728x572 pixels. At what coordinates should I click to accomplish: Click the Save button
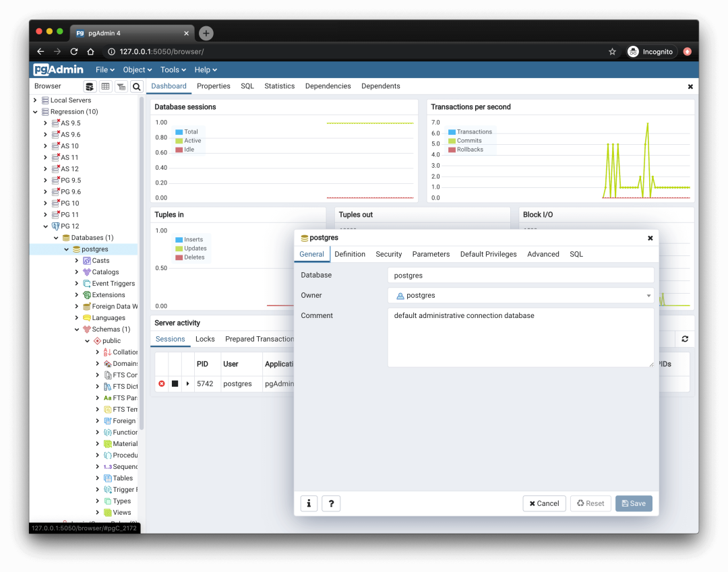coord(634,503)
